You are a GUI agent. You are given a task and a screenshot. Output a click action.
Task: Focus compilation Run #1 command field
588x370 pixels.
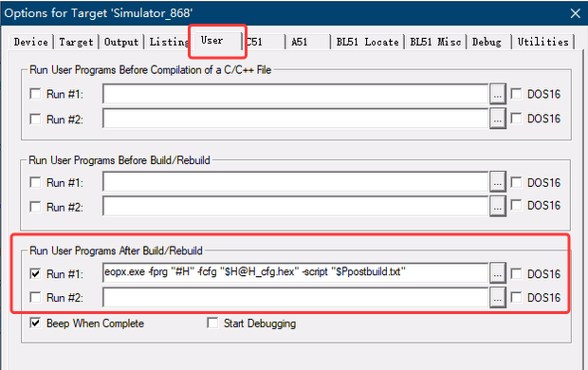tap(296, 94)
